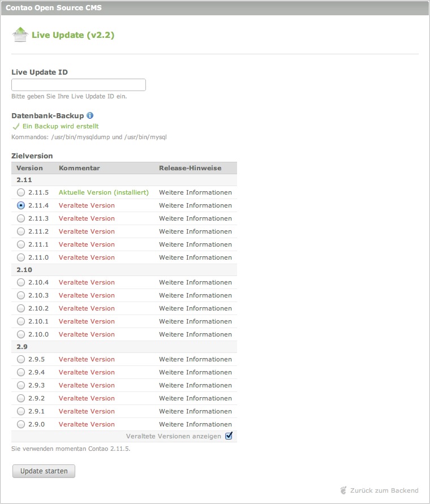Click the Kommentar column header

pos(79,168)
